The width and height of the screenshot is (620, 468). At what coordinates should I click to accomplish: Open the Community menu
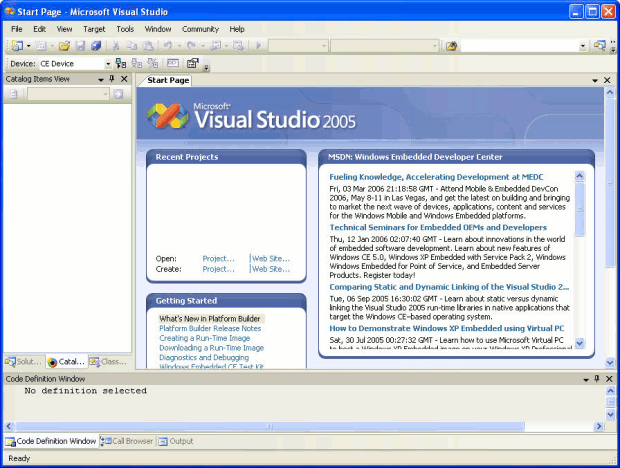click(200, 29)
